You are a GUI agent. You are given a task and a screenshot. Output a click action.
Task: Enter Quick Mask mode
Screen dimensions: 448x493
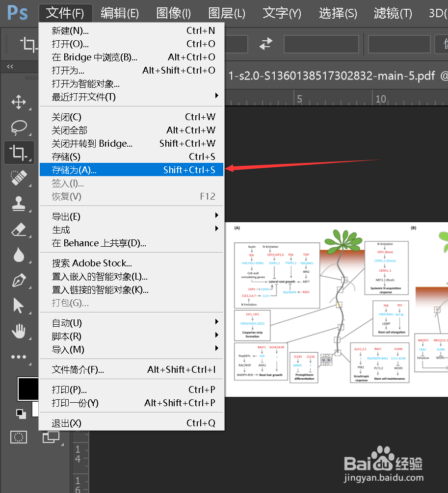[x=19, y=437]
